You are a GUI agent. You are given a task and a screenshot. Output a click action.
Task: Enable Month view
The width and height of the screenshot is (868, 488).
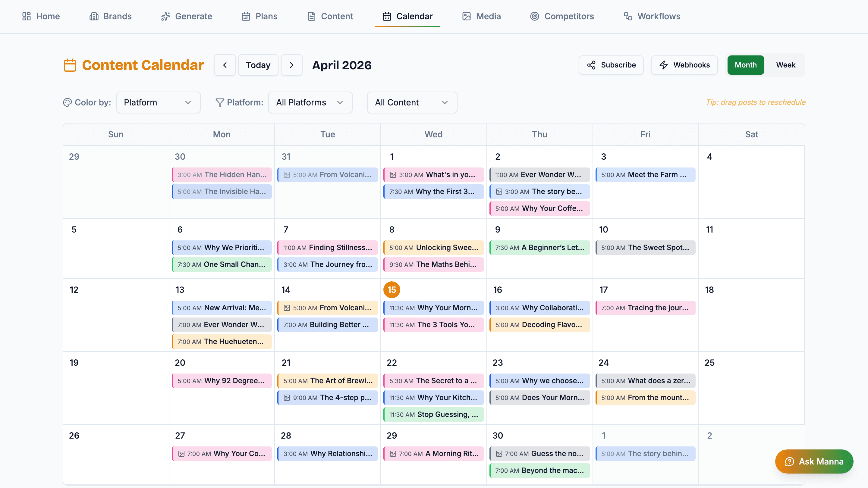(x=745, y=65)
